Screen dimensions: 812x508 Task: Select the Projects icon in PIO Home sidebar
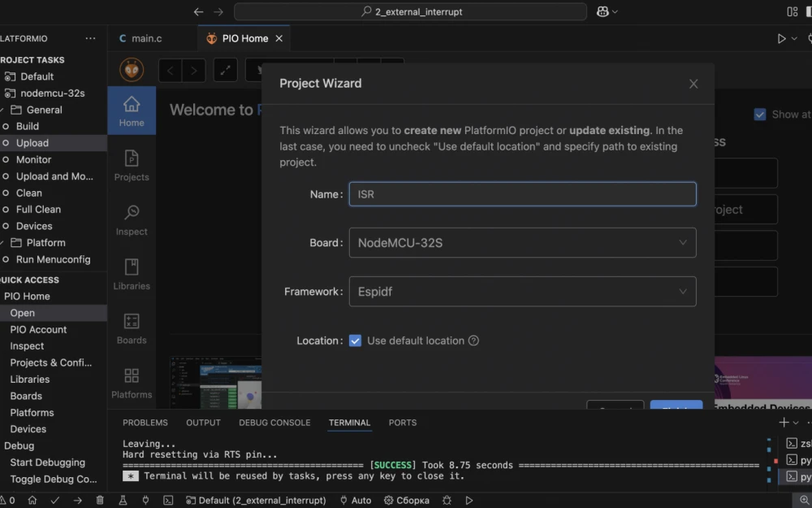(131, 164)
